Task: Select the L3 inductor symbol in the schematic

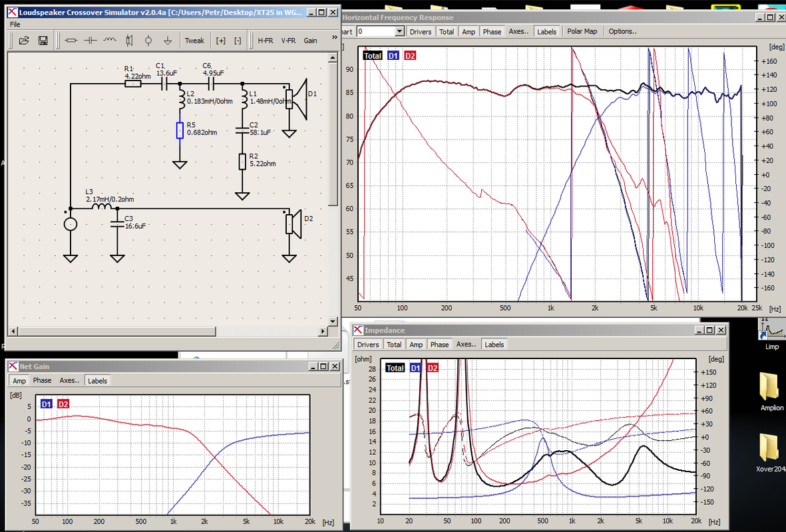Action: [102, 206]
